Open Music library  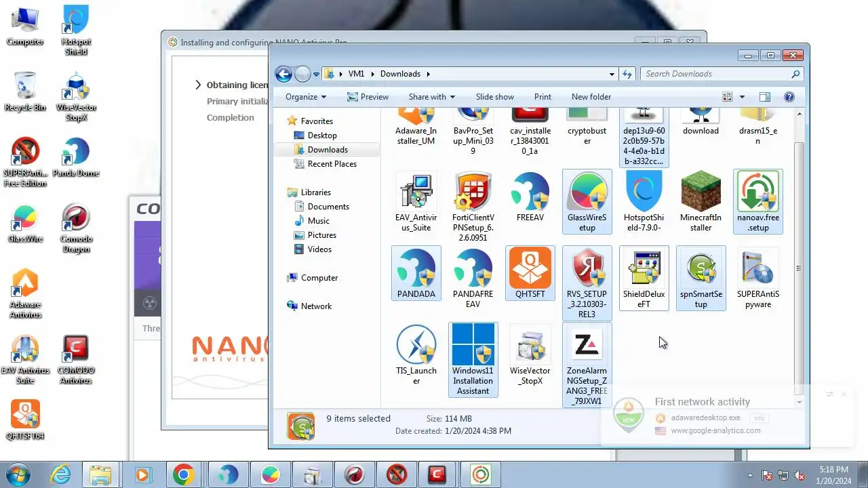[x=319, y=221]
